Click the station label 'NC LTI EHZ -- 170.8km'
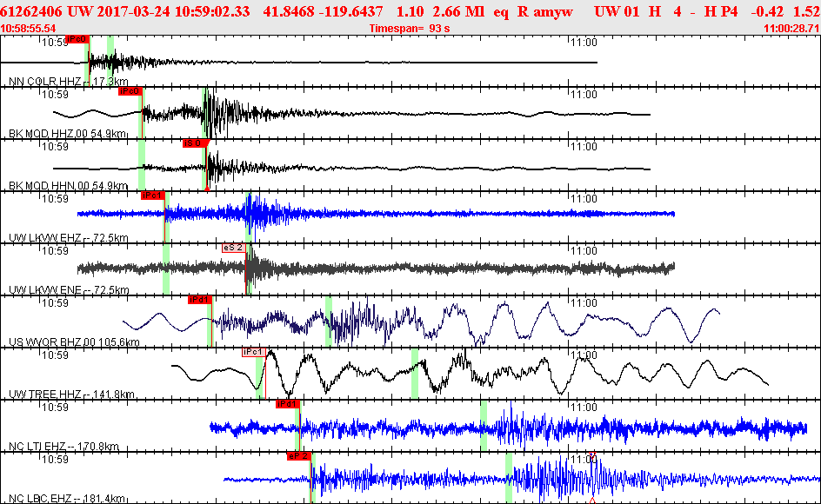The image size is (821, 504). coord(63,447)
